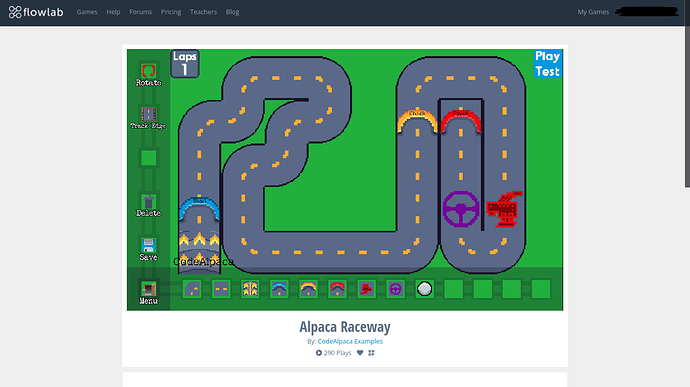690x387 pixels.
Task: Click the Save floppy disk icon
Action: 148,245
